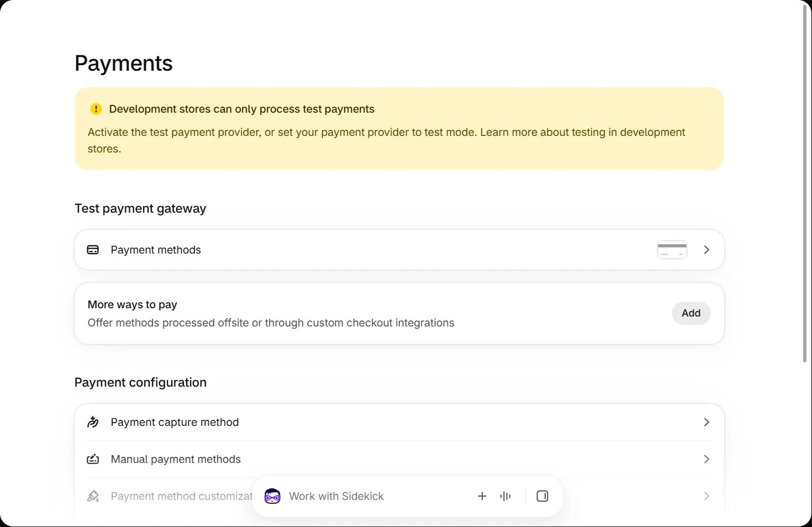Click the 'Payments' page title
Screen dimensions: 812x527
coord(124,64)
